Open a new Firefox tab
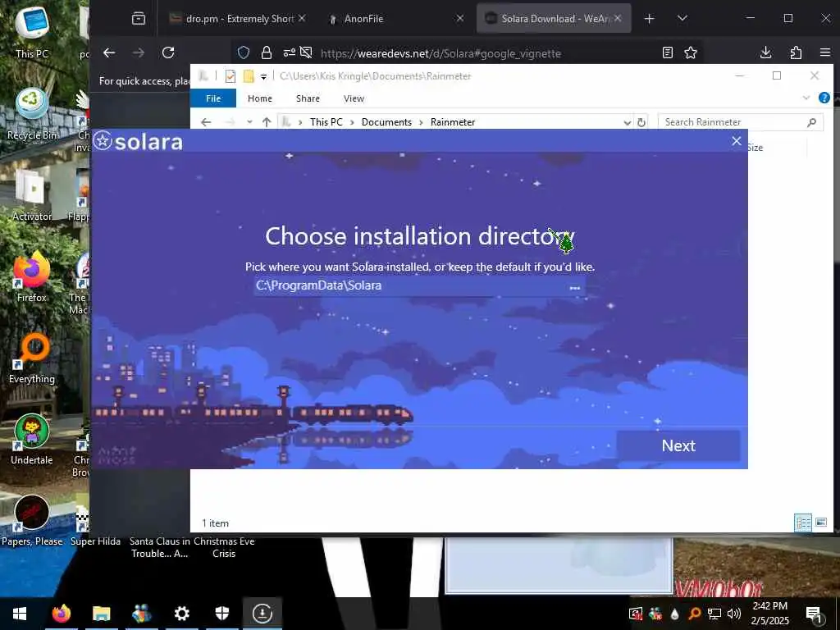The width and height of the screenshot is (840, 630). click(650, 19)
